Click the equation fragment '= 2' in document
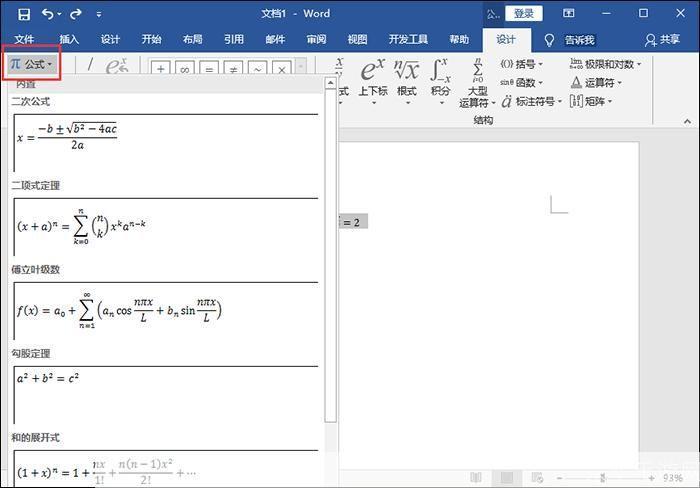The width and height of the screenshot is (700, 488). coord(353,222)
